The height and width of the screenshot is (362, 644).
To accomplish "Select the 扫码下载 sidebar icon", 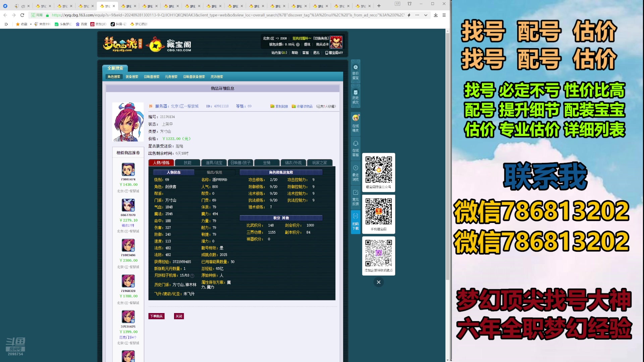I will pyautogui.click(x=356, y=222).
